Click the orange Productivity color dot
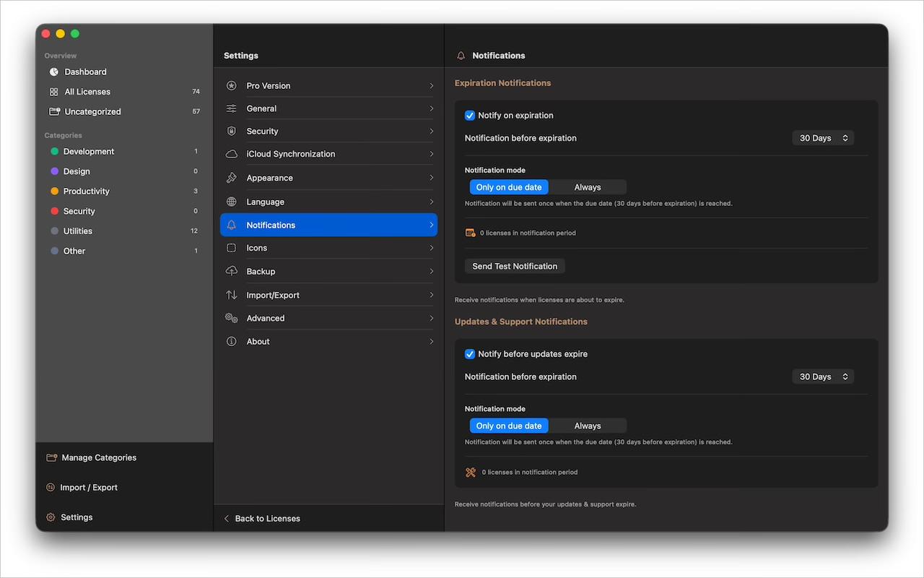This screenshot has width=924, height=578. tap(54, 191)
